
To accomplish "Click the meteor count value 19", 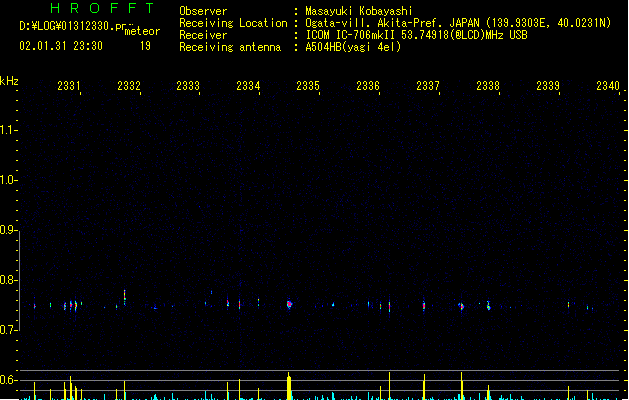I will [145, 46].
